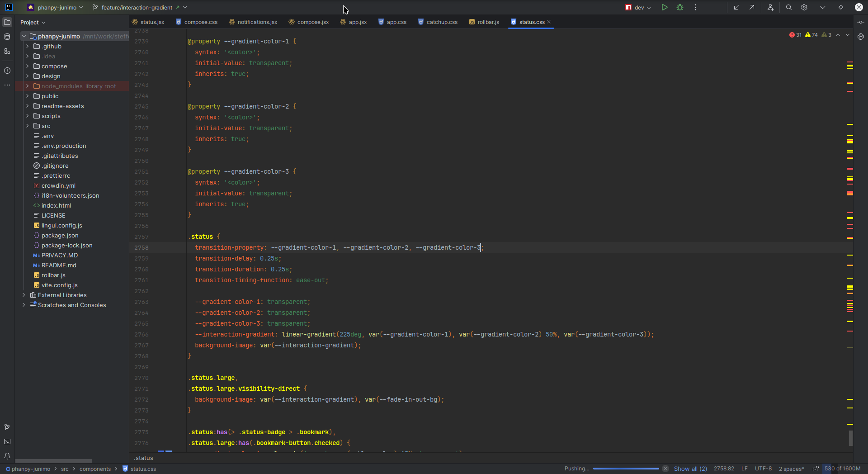Viewport: 868px width, 474px height.
Task: Collapse the phanpy-junimo root folder
Action: pyautogui.click(x=24, y=36)
